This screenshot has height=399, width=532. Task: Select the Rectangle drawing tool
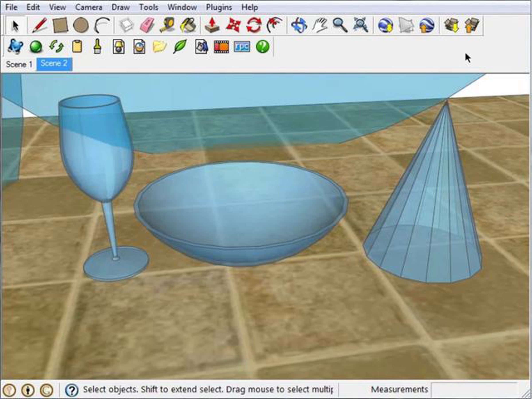tap(60, 25)
